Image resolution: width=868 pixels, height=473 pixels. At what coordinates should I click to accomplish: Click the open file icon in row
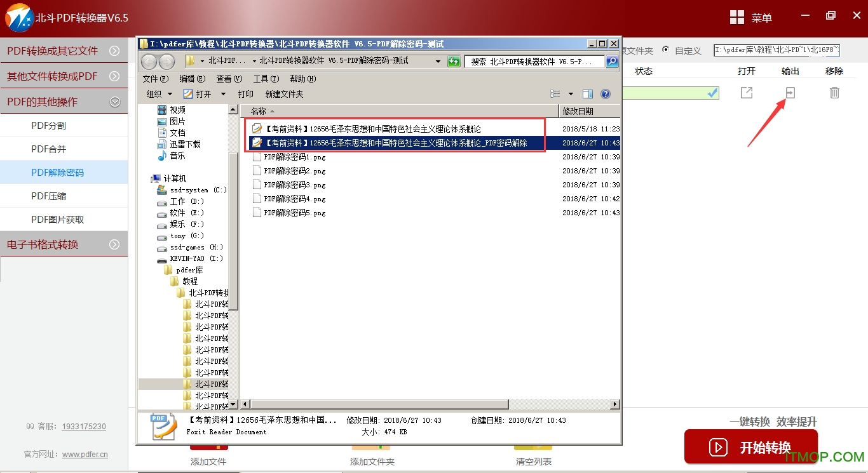tap(747, 93)
